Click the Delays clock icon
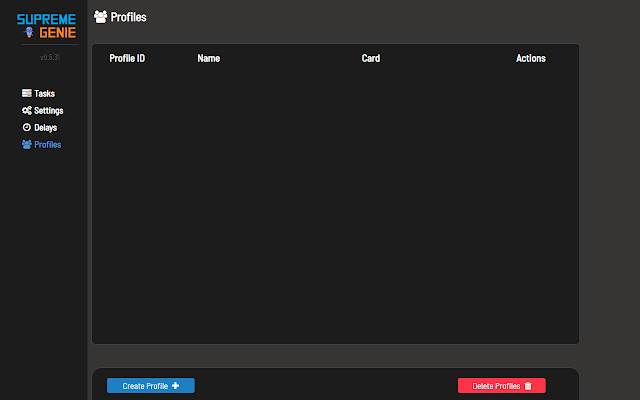 click(27, 127)
